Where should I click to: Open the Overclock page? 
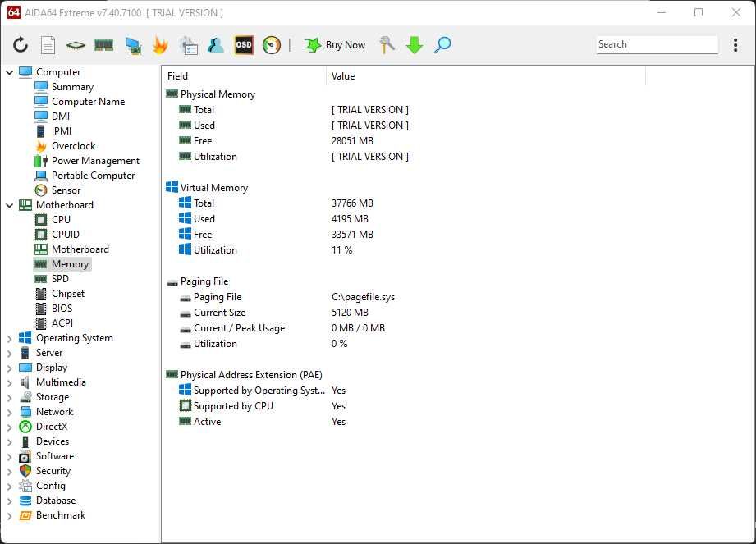(73, 146)
